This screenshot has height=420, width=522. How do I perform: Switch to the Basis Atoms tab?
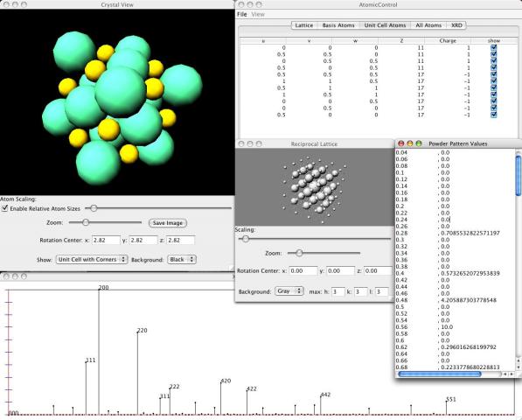[338, 25]
